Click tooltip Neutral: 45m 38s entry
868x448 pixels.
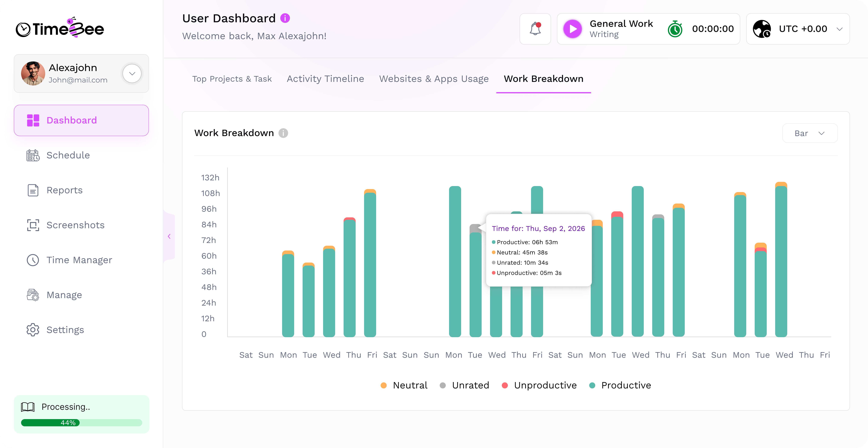[x=520, y=252]
